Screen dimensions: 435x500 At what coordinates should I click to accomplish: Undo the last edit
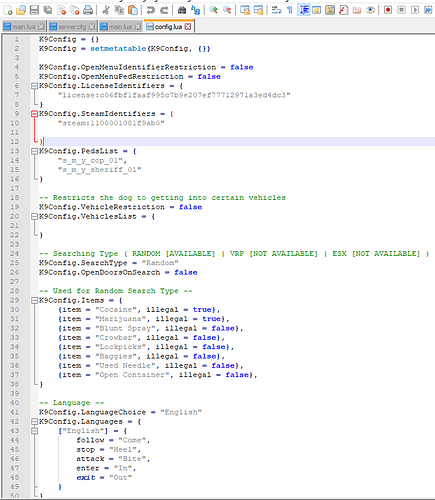(x=151, y=10)
